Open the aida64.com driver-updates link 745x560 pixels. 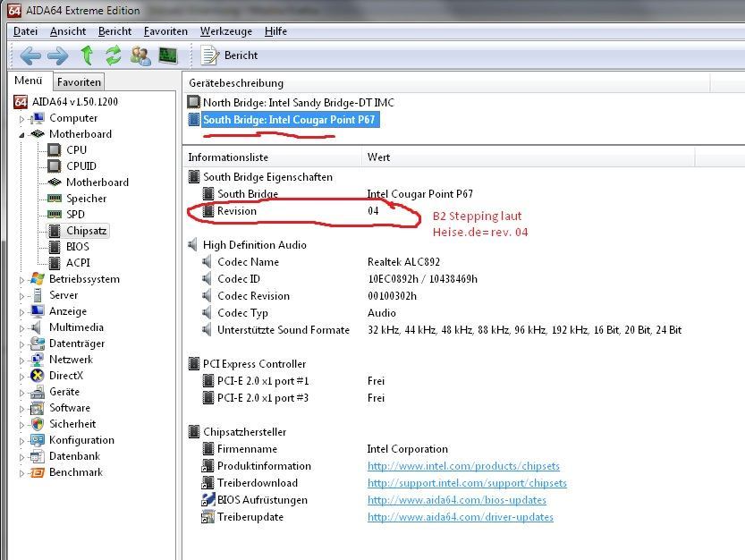click(x=460, y=517)
